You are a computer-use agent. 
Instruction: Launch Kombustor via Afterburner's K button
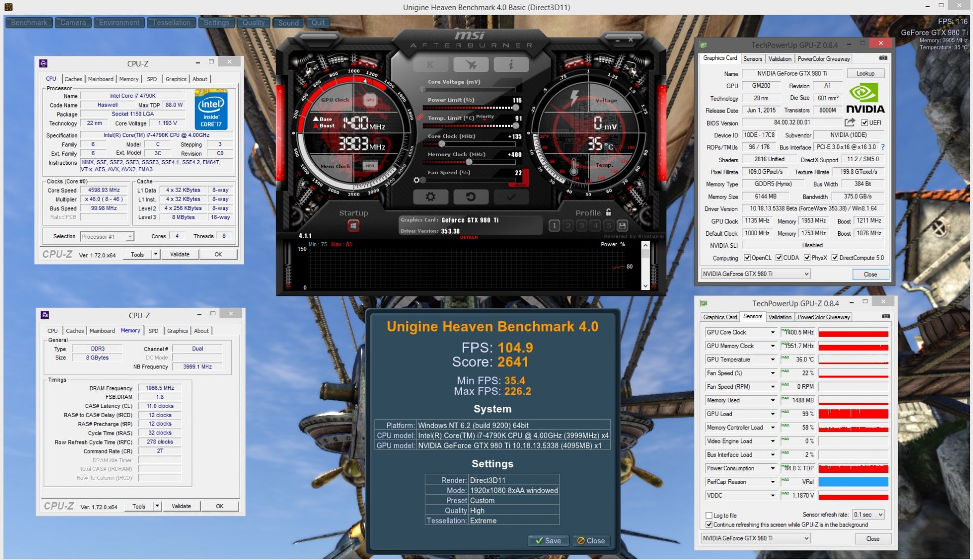(431, 64)
